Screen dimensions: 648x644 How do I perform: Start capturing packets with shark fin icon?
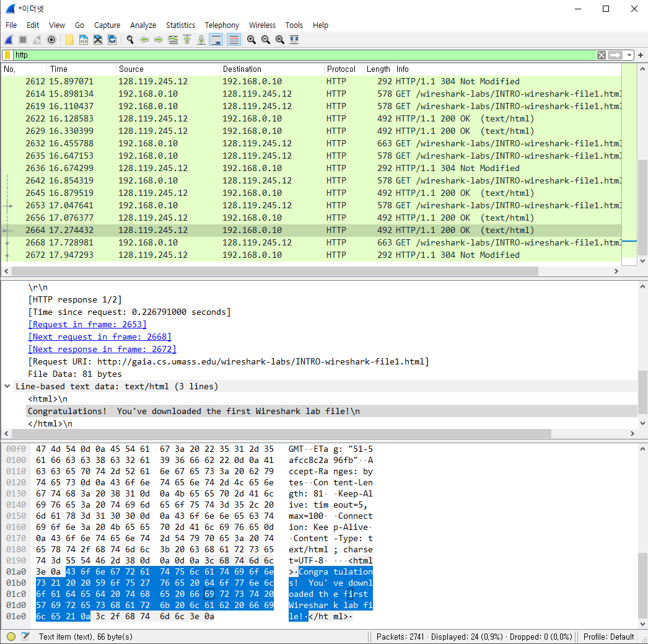tap(9, 40)
